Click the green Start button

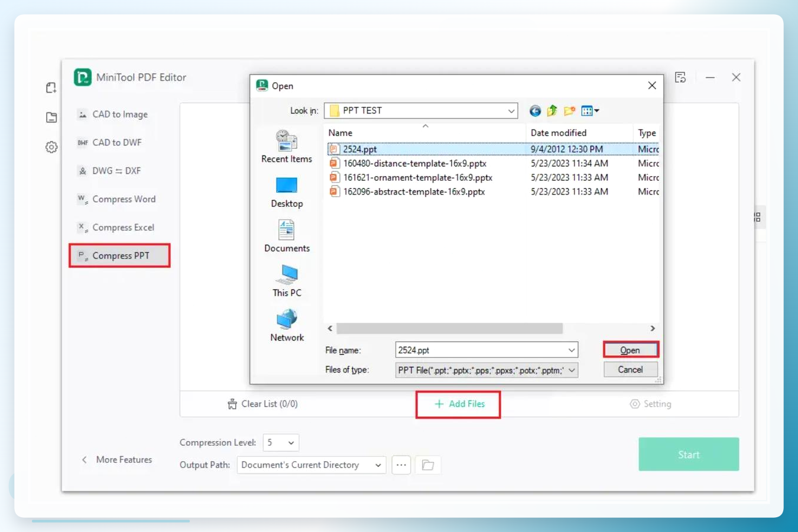tap(689, 455)
